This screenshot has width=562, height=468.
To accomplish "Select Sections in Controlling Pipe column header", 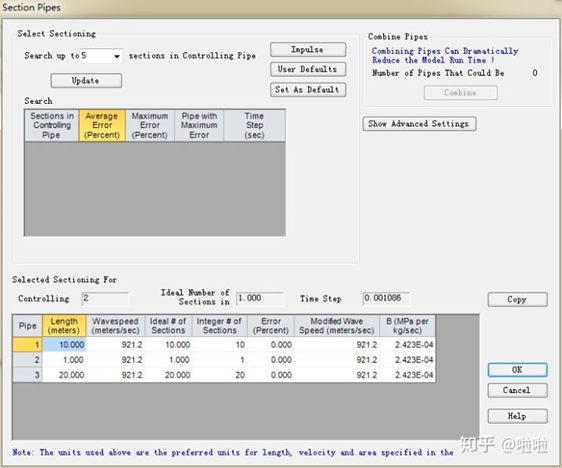I will tap(52, 125).
